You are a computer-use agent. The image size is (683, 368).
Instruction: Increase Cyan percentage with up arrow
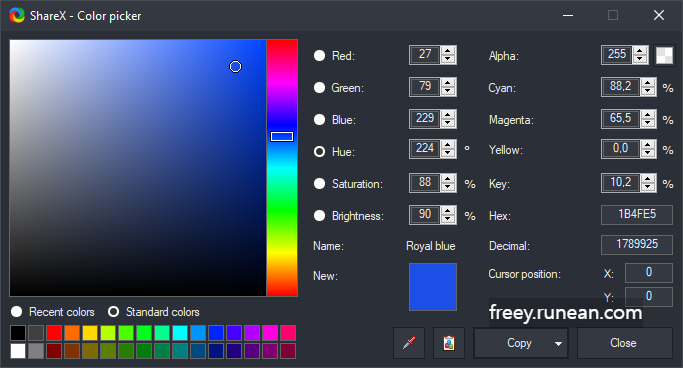click(x=648, y=82)
